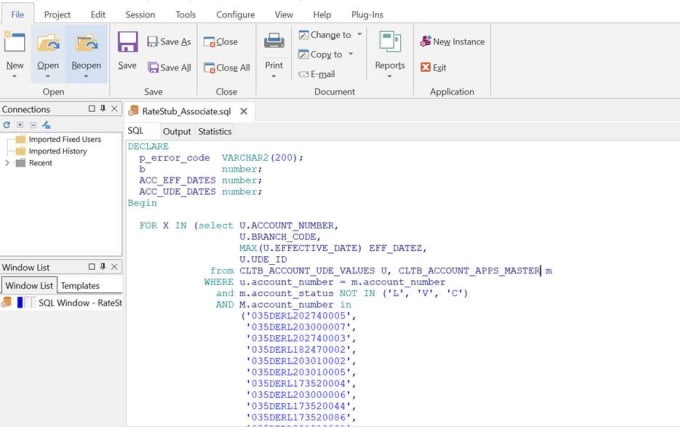Launch a New Instance
This screenshot has width=680, height=427.
pos(452,42)
